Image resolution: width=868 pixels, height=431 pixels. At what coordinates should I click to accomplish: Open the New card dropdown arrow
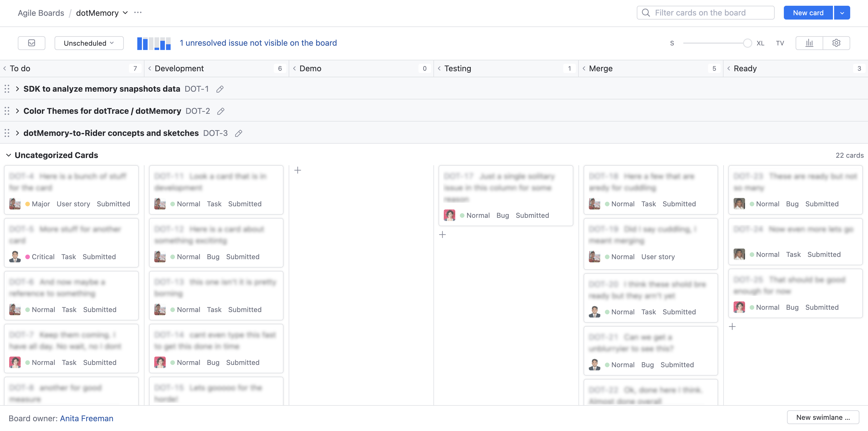pyautogui.click(x=842, y=13)
